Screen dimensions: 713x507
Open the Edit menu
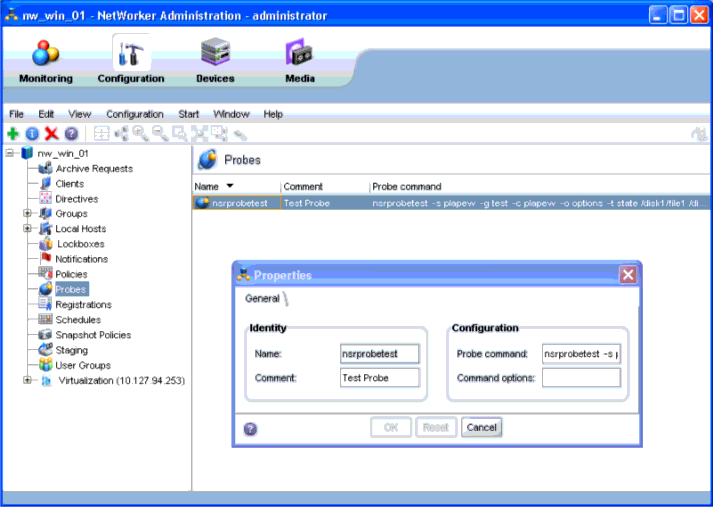(x=46, y=114)
